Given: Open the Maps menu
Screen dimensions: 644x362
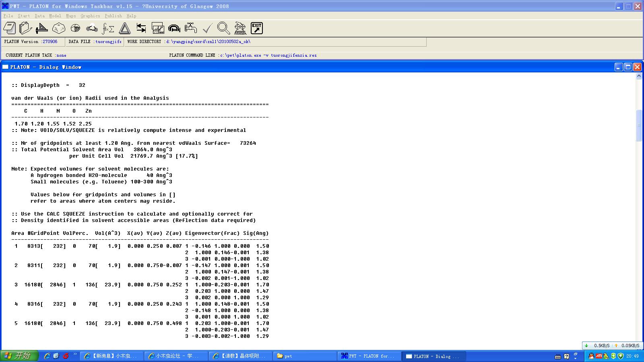Looking at the screenshot, I should (x=71, y=16).
